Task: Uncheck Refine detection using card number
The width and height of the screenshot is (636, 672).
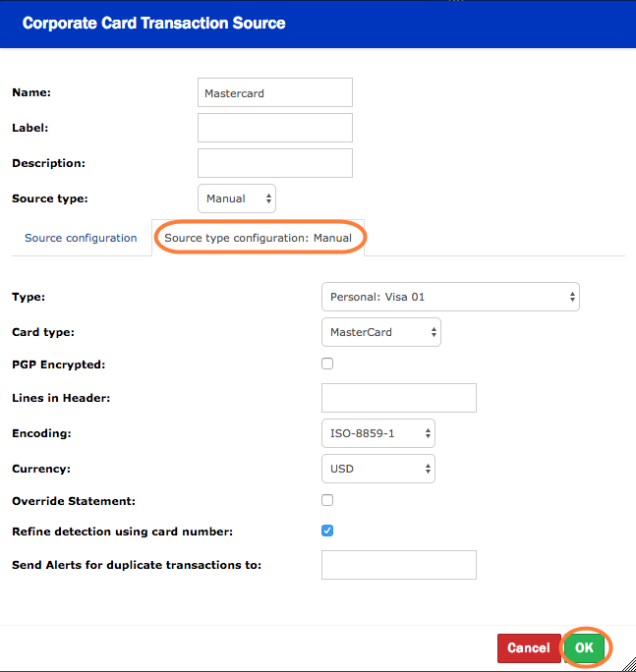Action: click(x=327, y=532)
